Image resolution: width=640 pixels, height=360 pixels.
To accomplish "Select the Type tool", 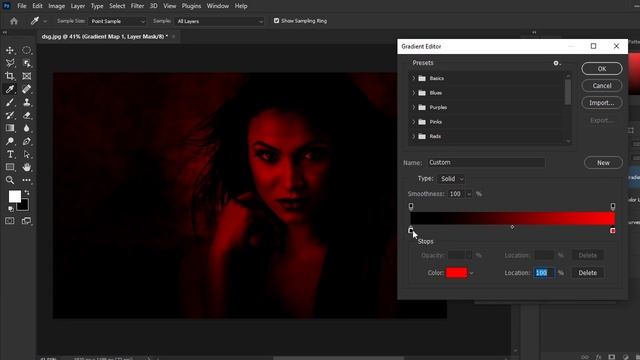I will tap(10, 154).
